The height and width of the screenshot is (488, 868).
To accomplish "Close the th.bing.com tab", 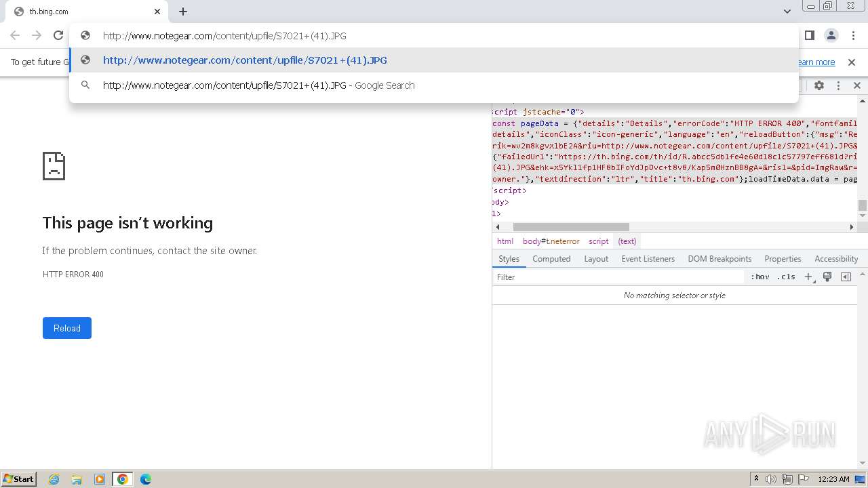I will click(157, 12).
